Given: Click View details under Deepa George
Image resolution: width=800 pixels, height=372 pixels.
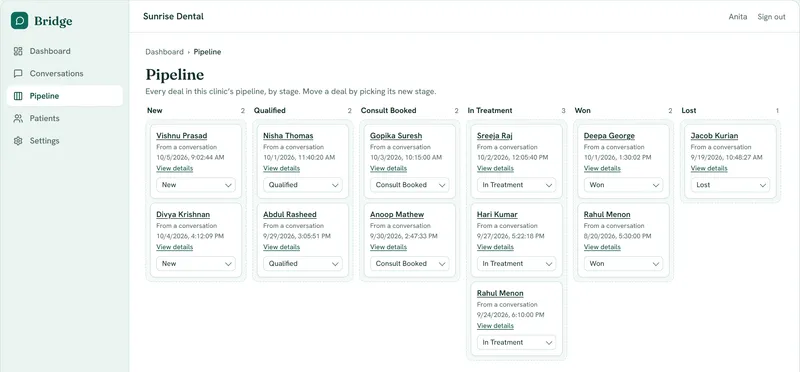Looking at the screenshot, I should 603,168.
